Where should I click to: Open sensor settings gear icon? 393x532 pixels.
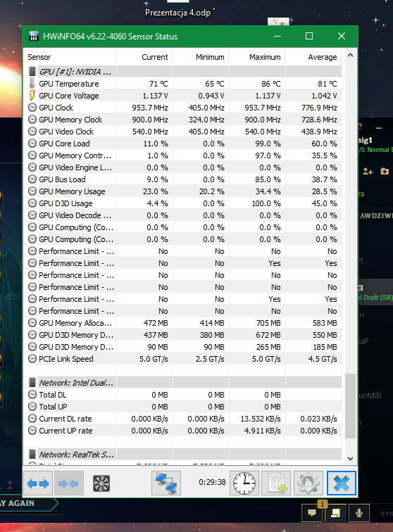(308, 483)
